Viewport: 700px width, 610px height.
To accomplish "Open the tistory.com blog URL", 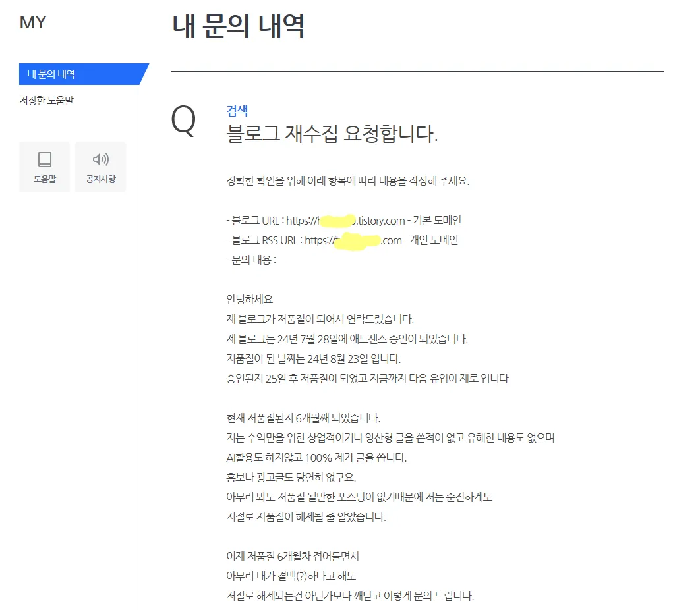I will pos(343,220).
